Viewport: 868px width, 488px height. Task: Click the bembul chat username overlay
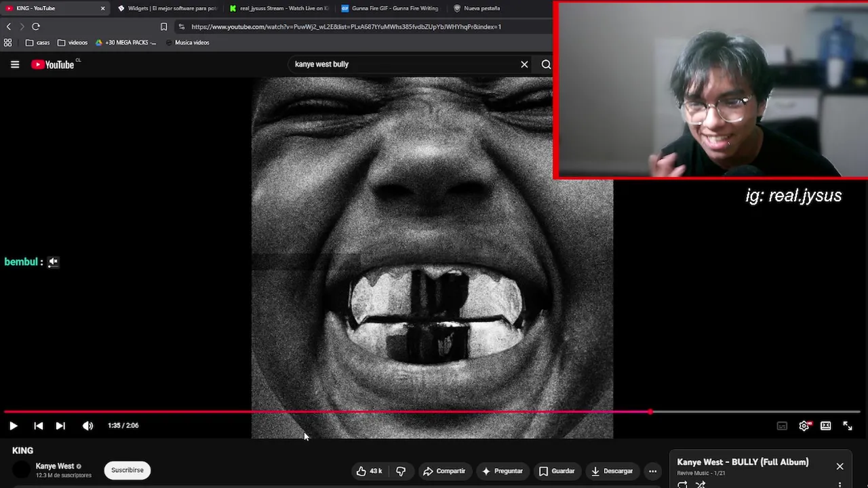[x=21, y=262]
